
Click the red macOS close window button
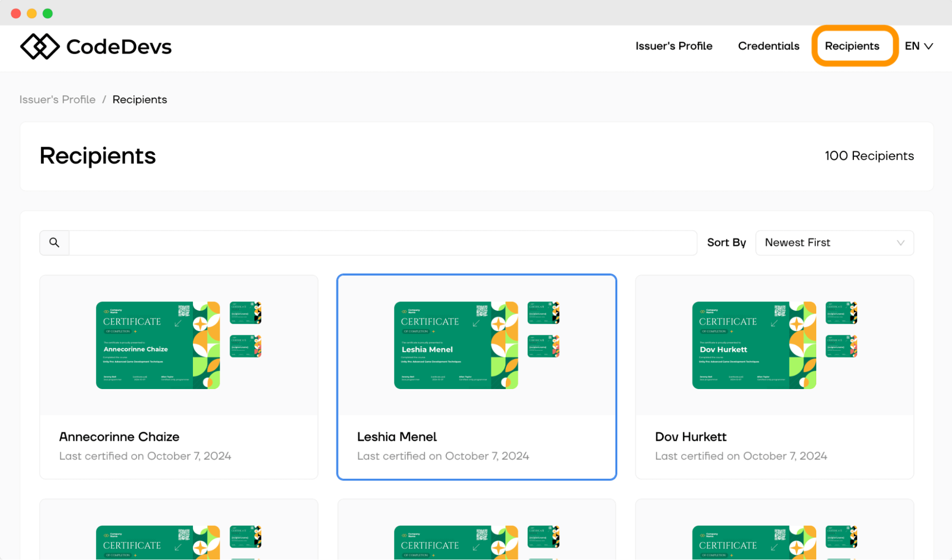[16, 13]
